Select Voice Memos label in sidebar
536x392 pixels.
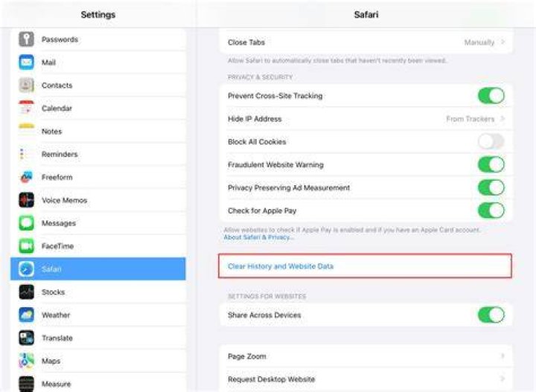[64, 200]
